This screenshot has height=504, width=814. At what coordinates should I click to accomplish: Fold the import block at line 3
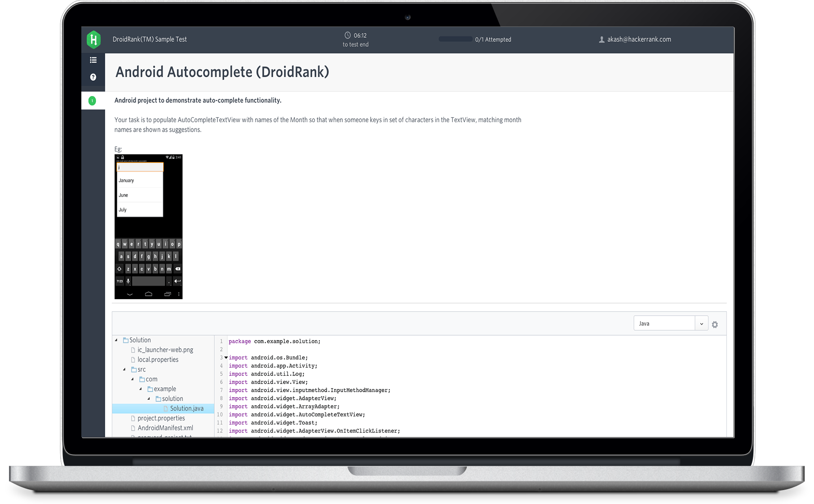(x=226, y=358)
